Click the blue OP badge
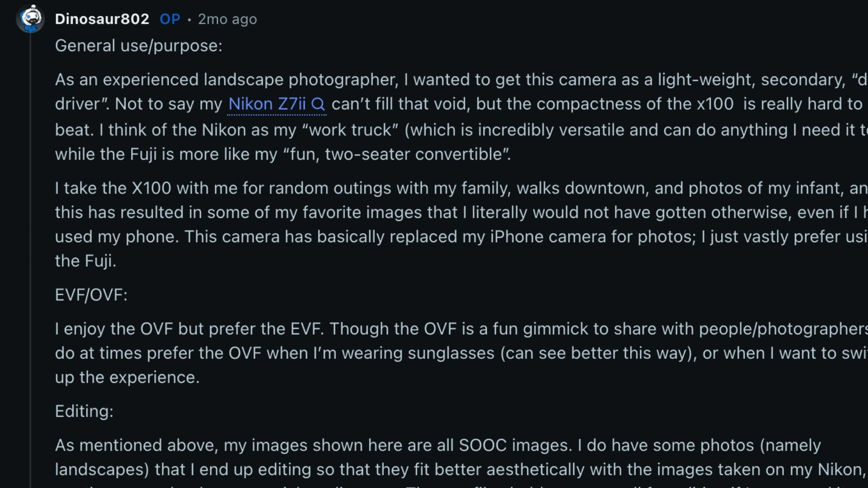 (170, 19)
